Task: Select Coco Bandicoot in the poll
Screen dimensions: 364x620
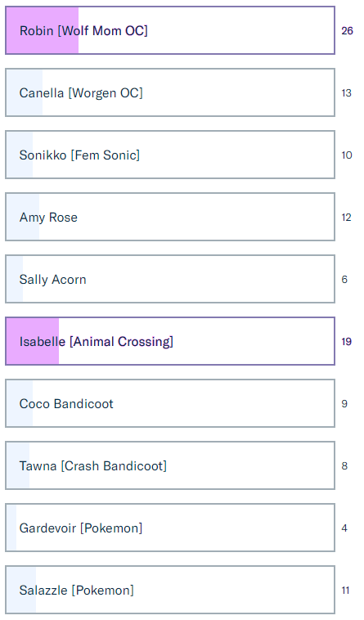Action: 170,403
